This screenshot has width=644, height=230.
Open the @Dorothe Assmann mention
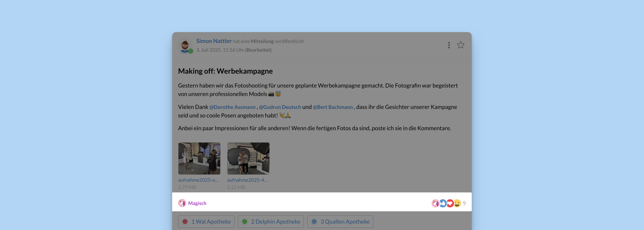[232, 107]
